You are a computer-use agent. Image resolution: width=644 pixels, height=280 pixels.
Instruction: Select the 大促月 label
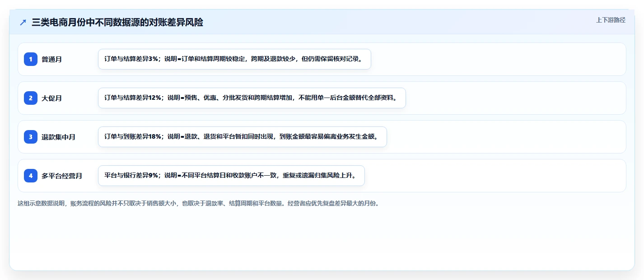pos(52,98)
